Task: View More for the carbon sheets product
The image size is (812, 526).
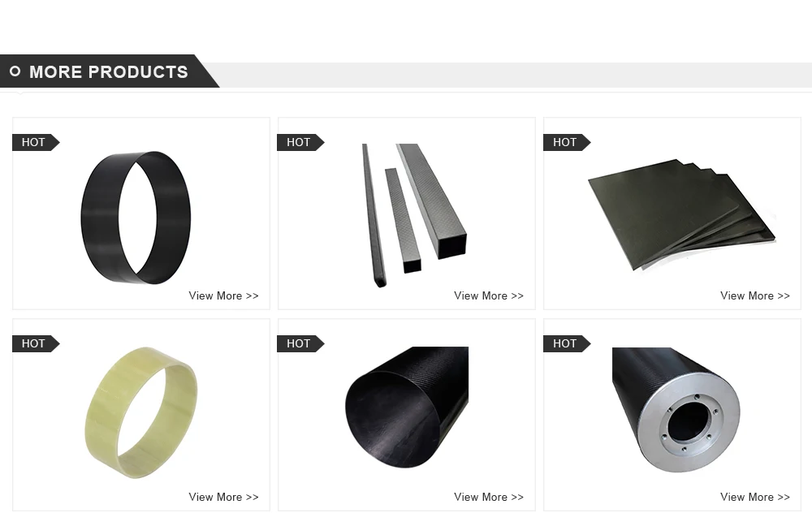Action: 755,295
